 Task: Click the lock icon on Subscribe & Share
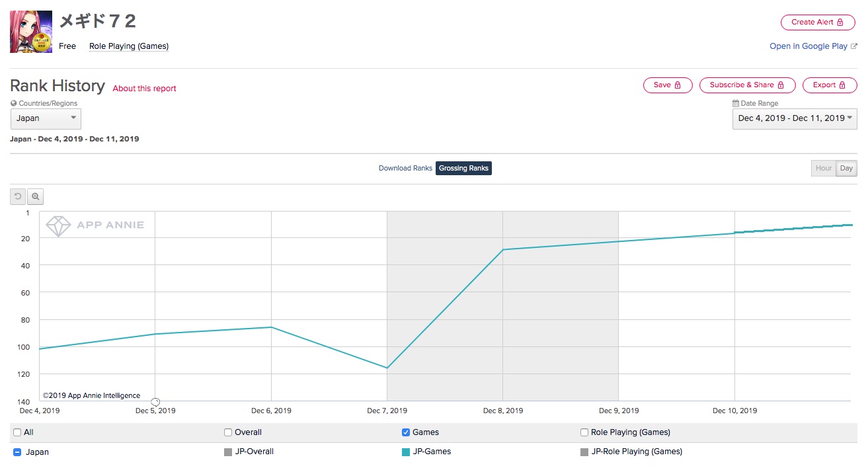pyautogui.click(x=781, y=85)
